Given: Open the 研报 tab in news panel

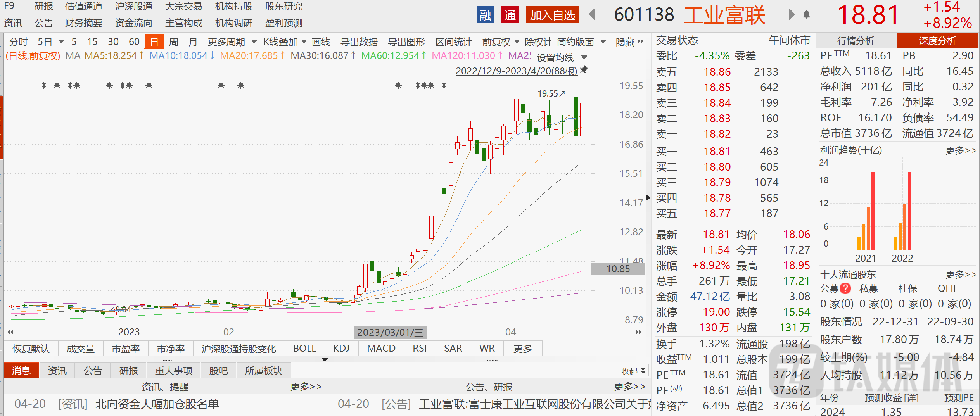Looking at the screenshot, I should [128, 371].
